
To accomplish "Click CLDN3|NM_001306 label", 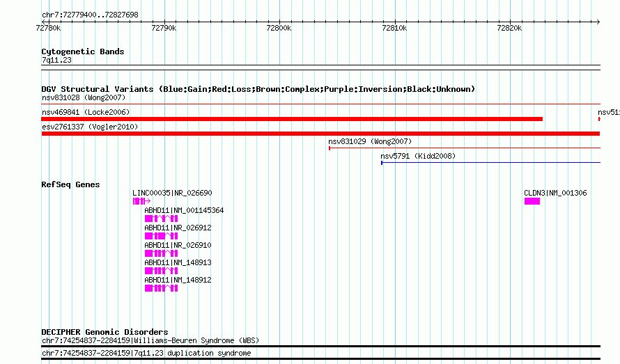I will [x=555, y=193].
